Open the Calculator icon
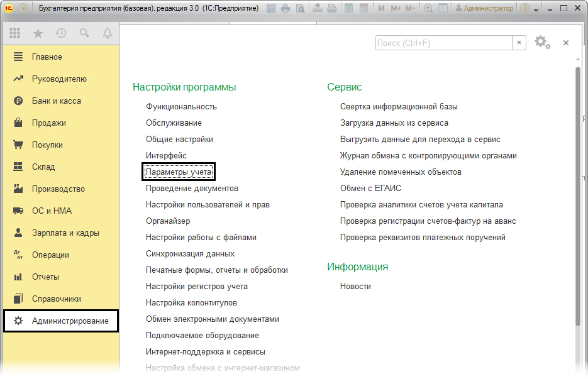Screen dimensions: 588x379 tap(349, 8)
